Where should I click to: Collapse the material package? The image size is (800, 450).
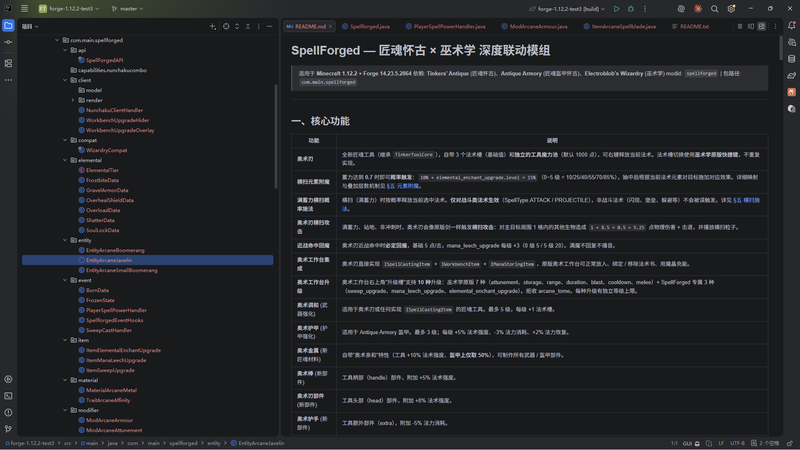pyautogui.click(x=65, y=380)
